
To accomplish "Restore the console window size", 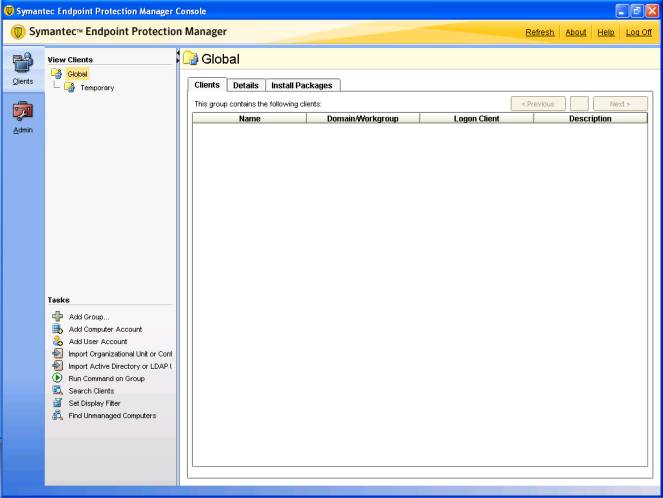I will point(637,11).
